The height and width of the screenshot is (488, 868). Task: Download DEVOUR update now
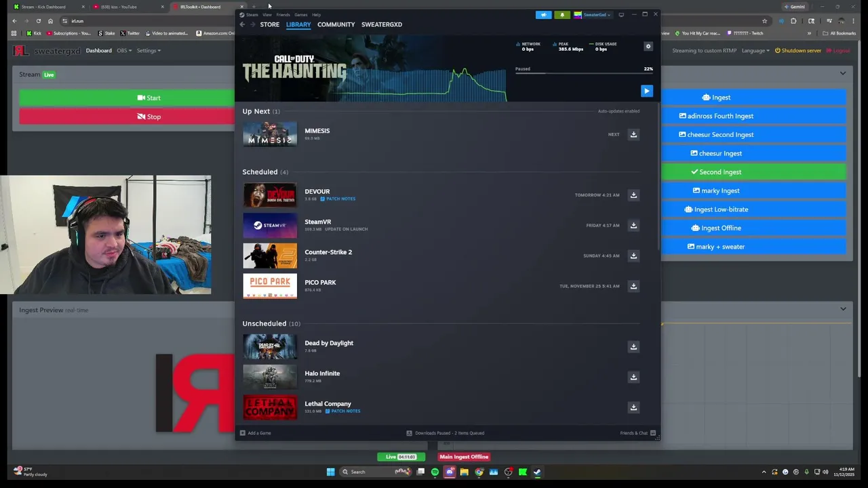pyautogui.click(x=633, y=195)
